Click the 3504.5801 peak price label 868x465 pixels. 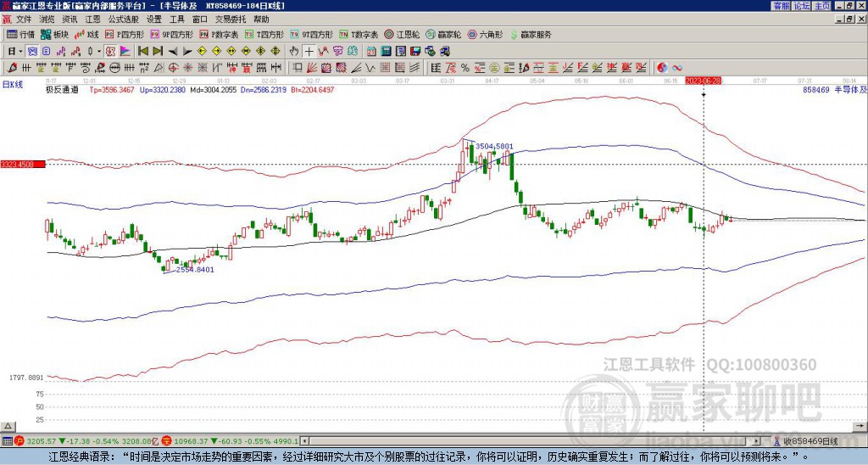pos(494,146)
